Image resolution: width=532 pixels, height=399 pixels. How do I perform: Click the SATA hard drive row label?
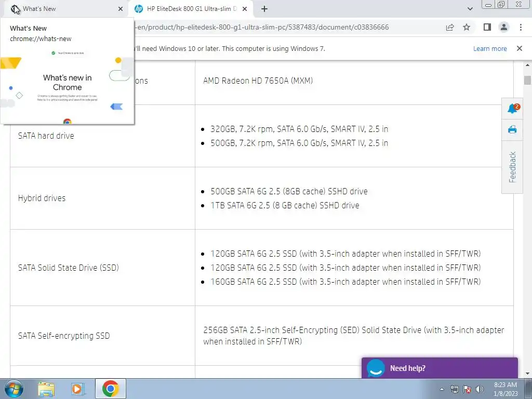tap(46, 136)
